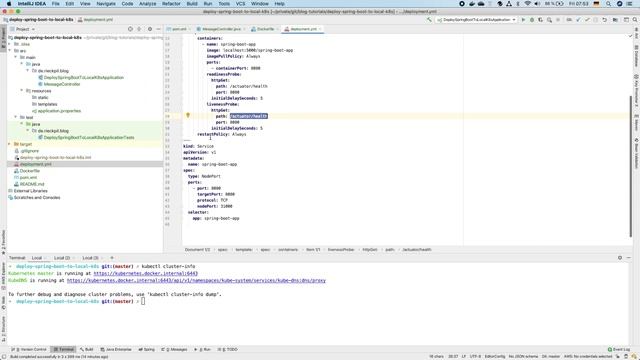Click the Search Everywhere magnifier icon
The height and width of the screenshot is (360, 640).
click(635, 20)
